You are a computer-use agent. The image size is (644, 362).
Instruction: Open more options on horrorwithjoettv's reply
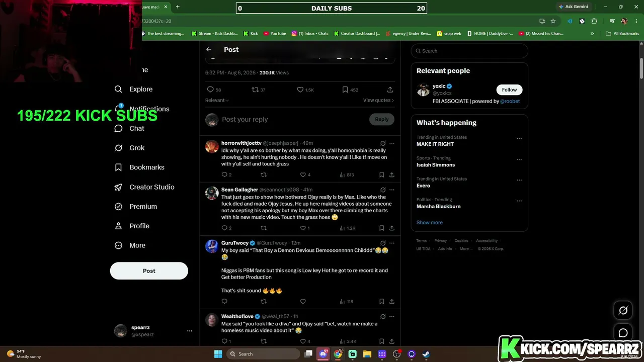coord(392,143)
